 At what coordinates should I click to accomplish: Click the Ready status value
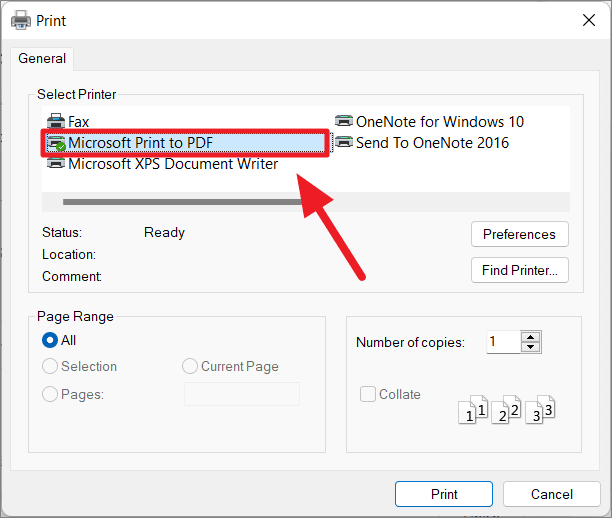point(164,233)
